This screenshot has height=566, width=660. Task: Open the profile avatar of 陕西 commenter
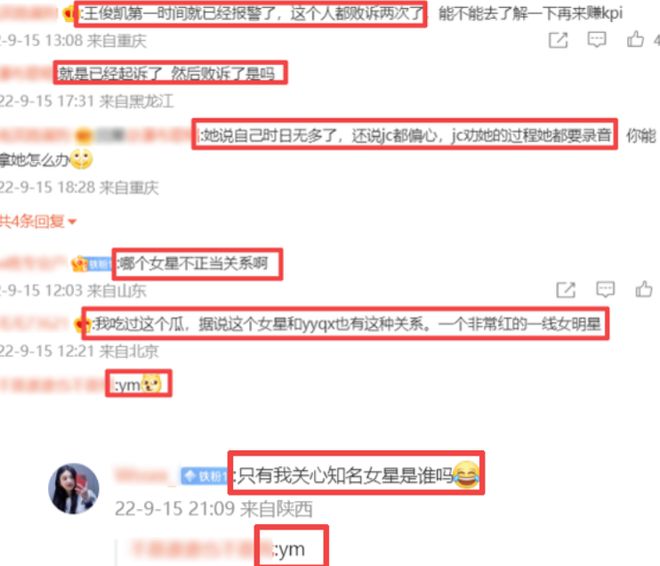coord(74,489)
